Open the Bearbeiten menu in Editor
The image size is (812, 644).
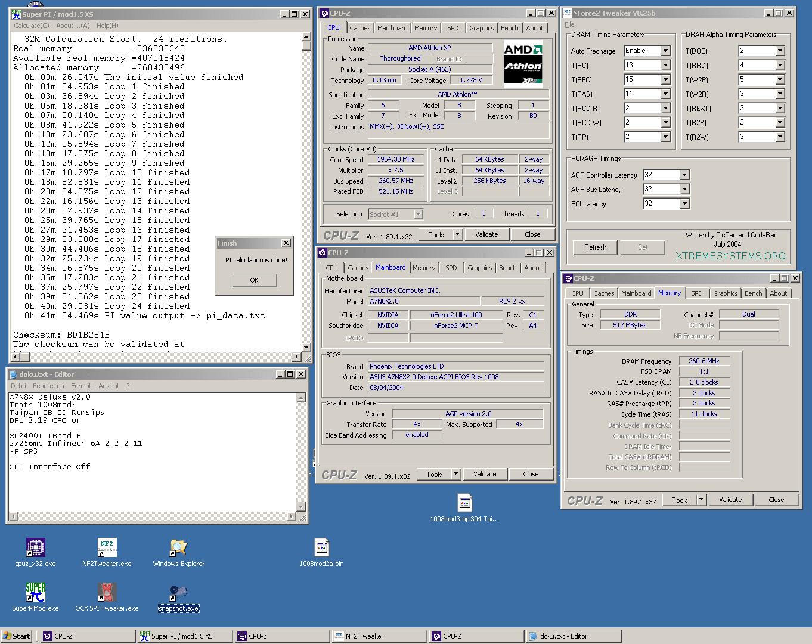click(x=48, y=386)
